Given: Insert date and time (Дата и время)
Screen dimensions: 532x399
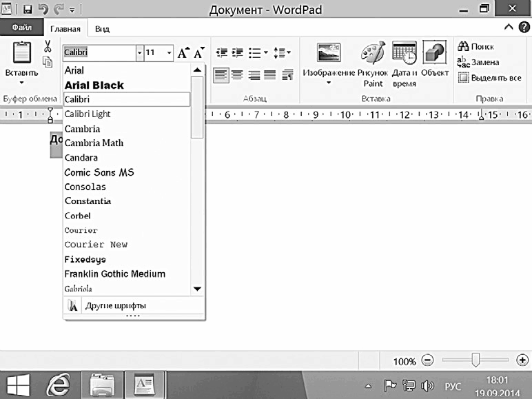Looking at the screenshot, I should click(404, 54).
